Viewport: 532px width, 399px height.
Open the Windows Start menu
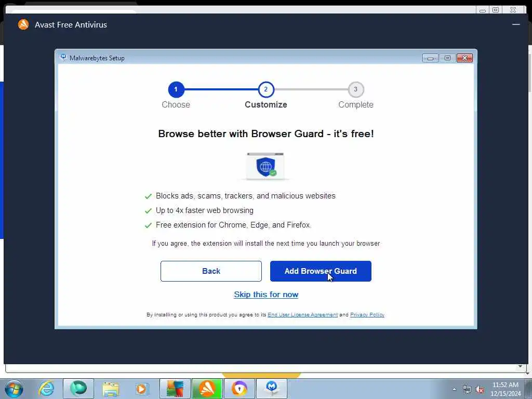click(14, 389)
